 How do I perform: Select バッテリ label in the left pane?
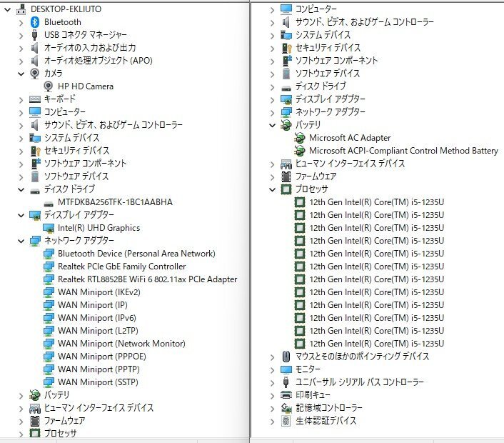[x=56, y=394]
